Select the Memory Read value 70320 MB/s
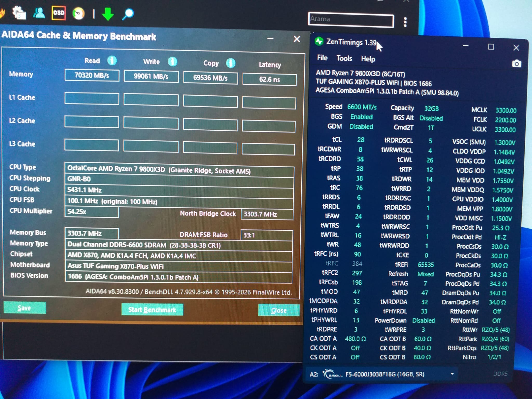The height and width of the screenshot is (399, 532). [x=92, y=75]
